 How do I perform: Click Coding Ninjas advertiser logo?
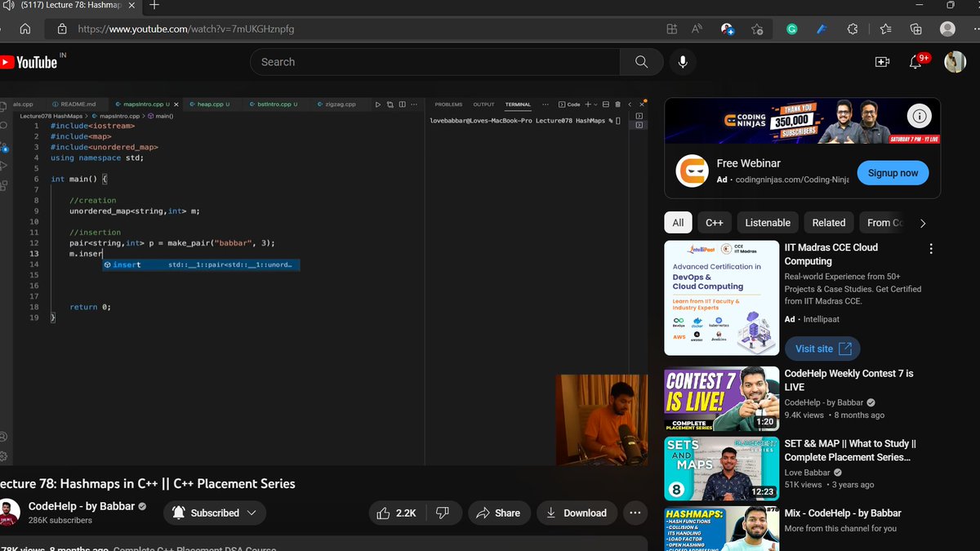click(691, 171)
